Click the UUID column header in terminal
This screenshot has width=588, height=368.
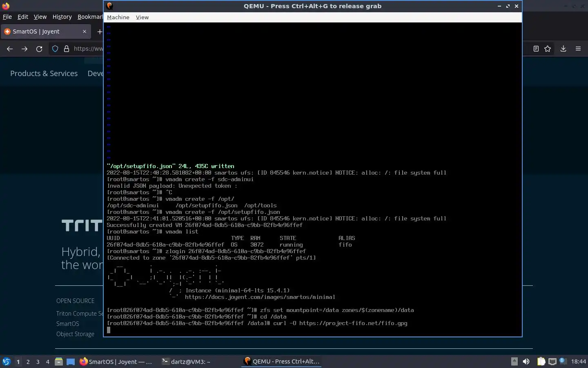[x=113, y=238]
